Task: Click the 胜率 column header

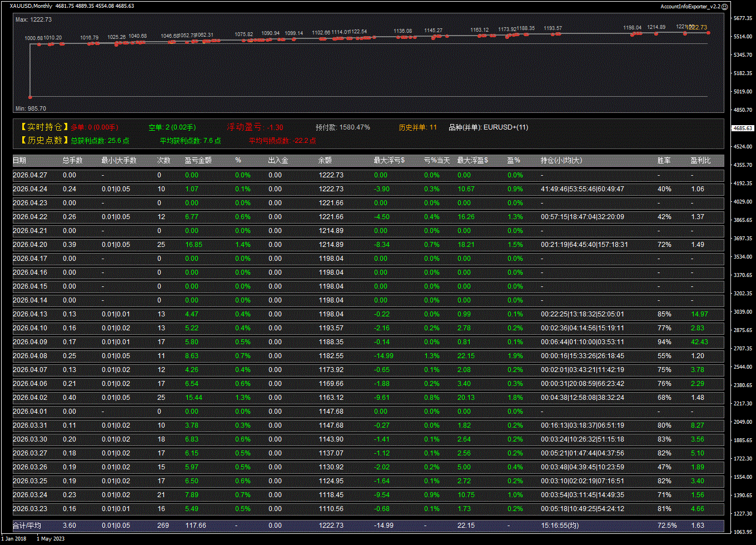Action: pos(664,161)
